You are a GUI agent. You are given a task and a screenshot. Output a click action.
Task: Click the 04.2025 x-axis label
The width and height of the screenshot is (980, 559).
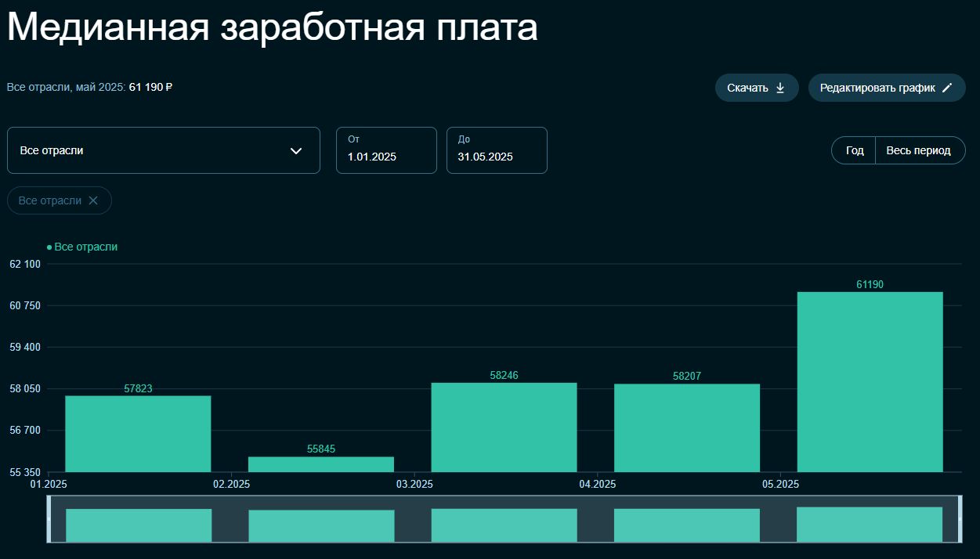(x=597, y=485)
